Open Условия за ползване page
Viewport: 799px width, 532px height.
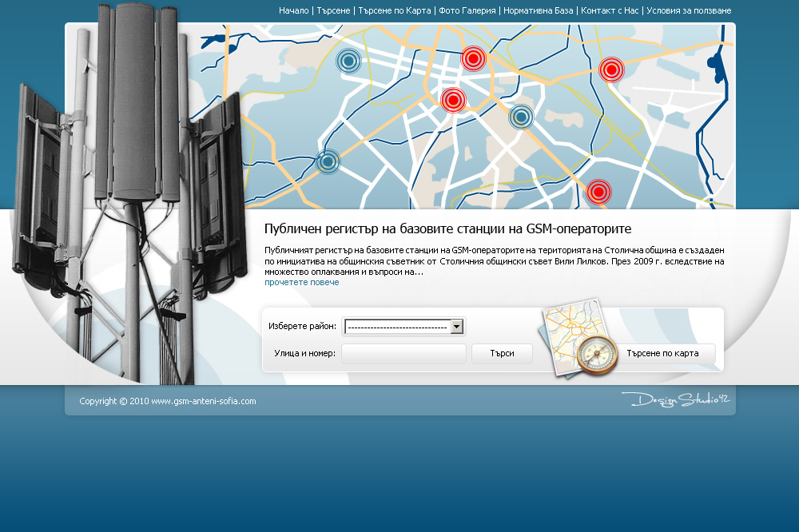pyautogui.click(x=689, y=10)
